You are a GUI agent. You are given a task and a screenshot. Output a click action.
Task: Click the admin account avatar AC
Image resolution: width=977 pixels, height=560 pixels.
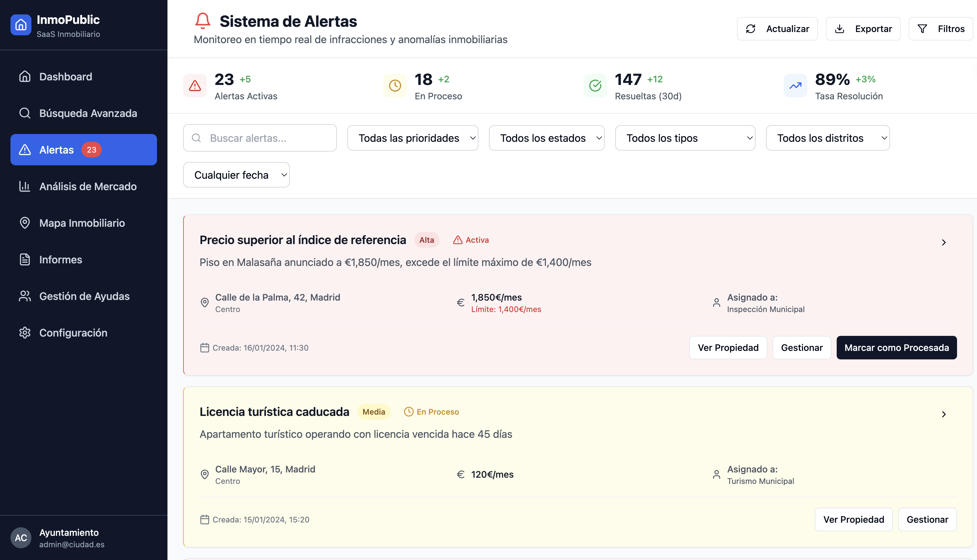21,538
